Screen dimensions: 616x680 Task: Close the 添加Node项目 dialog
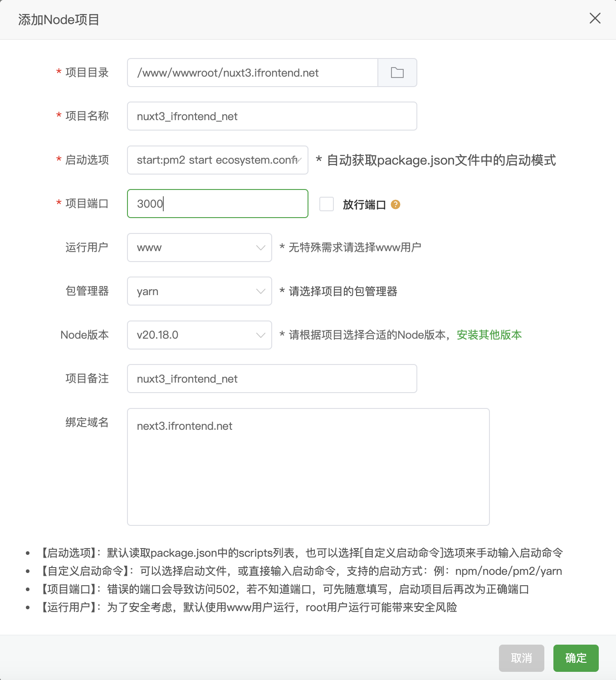click(595, 19)
